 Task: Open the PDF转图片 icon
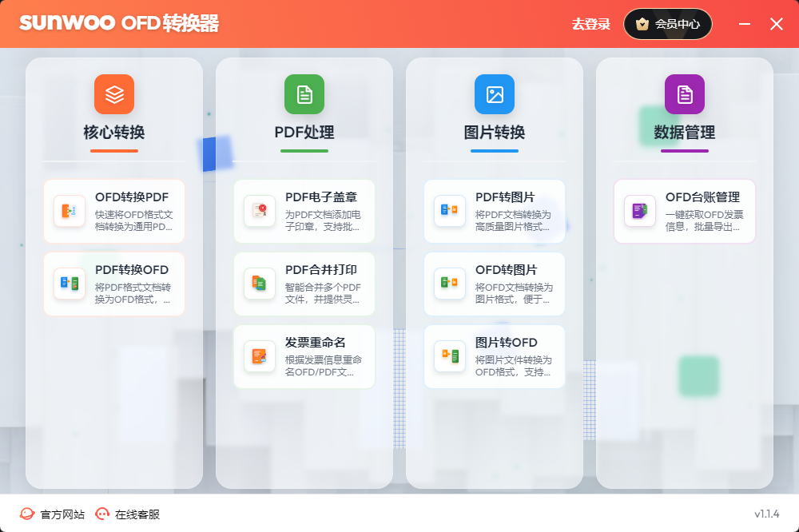tap(450, 211)
